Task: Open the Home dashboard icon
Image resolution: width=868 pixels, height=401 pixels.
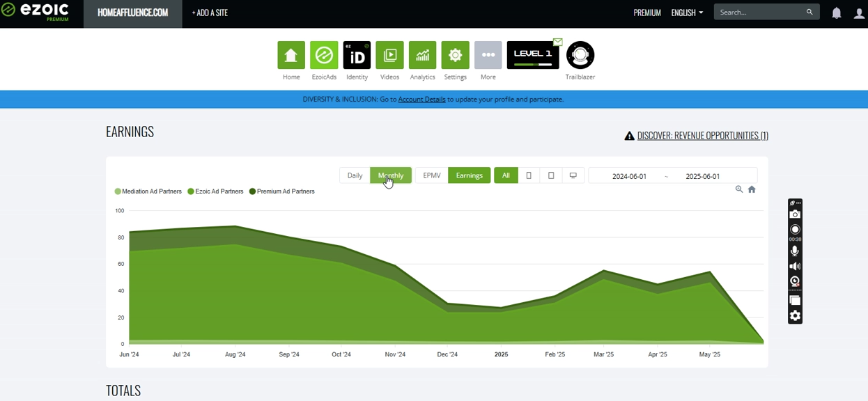Action: click(x=291, y=55)
